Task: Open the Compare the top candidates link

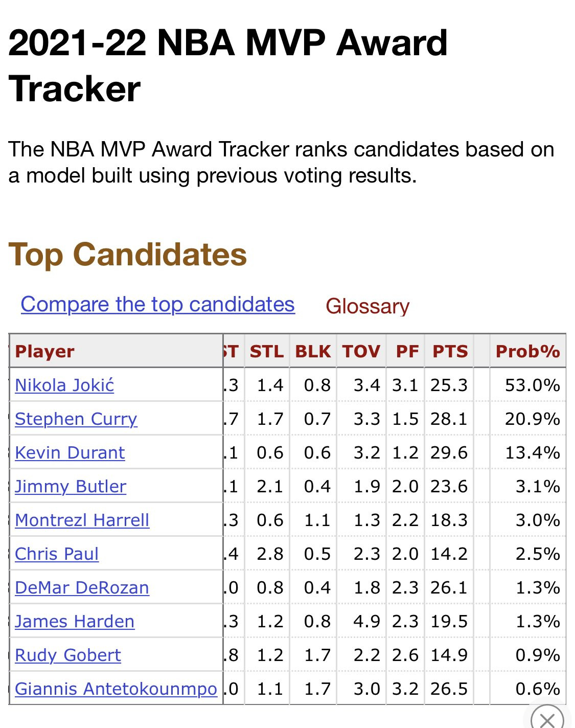Action: click(x=158, y=304)
